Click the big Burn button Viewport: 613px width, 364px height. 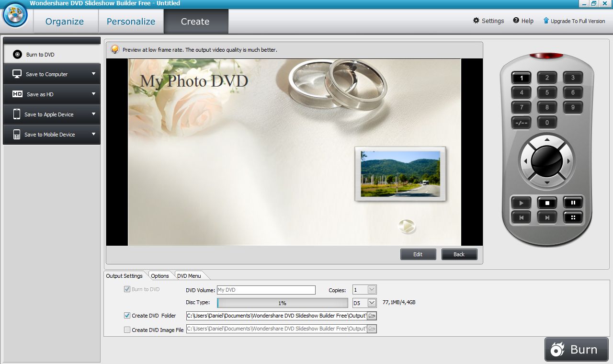pos(576,350)
